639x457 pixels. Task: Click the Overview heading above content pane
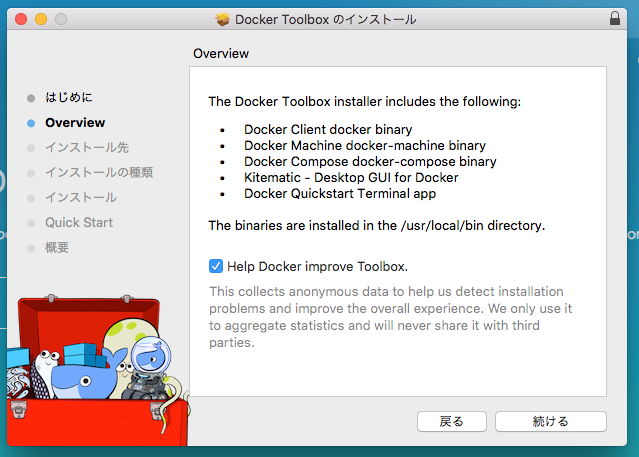tap(221, 53)
